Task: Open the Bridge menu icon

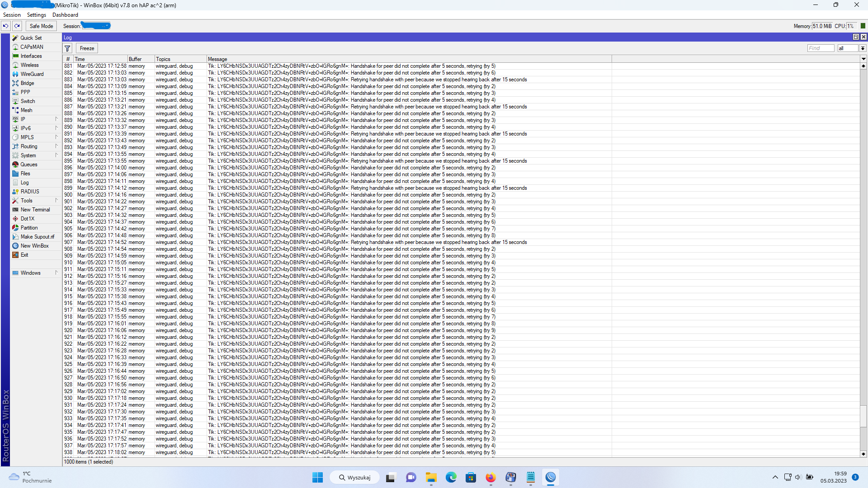Action: coord(15,83)
